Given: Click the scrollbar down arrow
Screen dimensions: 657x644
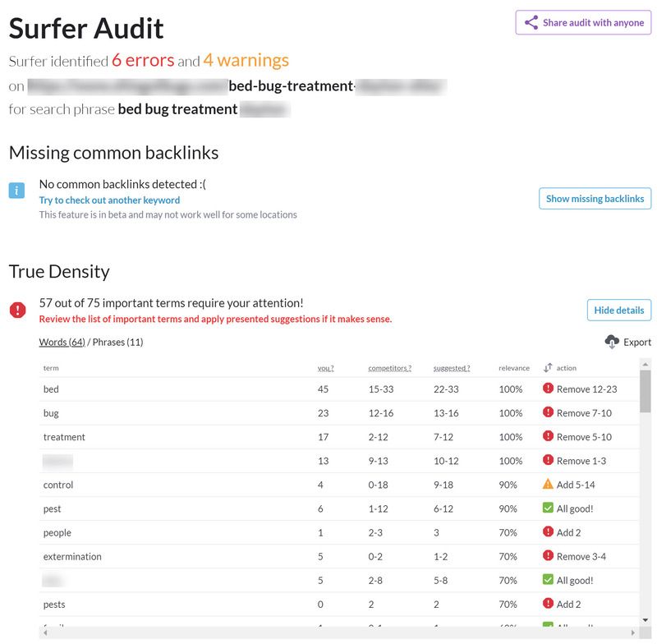Looking at the screenshot, I should point(646,620).
